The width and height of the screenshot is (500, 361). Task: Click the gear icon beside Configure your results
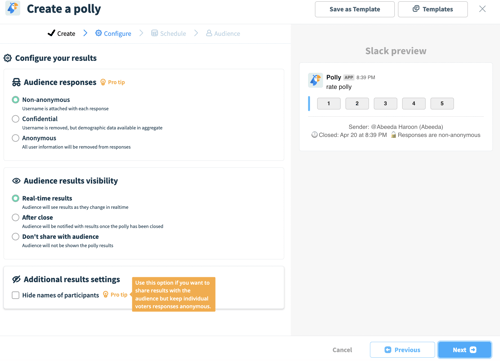pyautogui.click(x=8, y=58)
